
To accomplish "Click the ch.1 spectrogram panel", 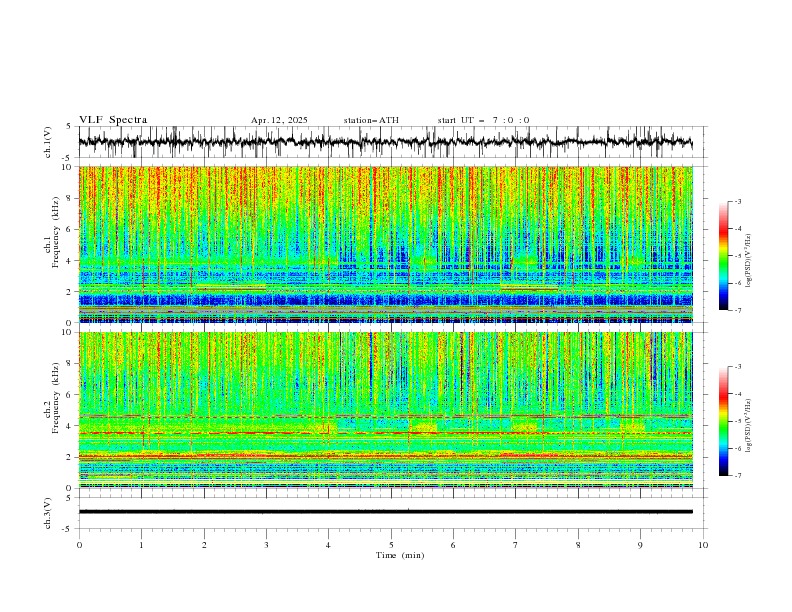I will coord(386,244).
